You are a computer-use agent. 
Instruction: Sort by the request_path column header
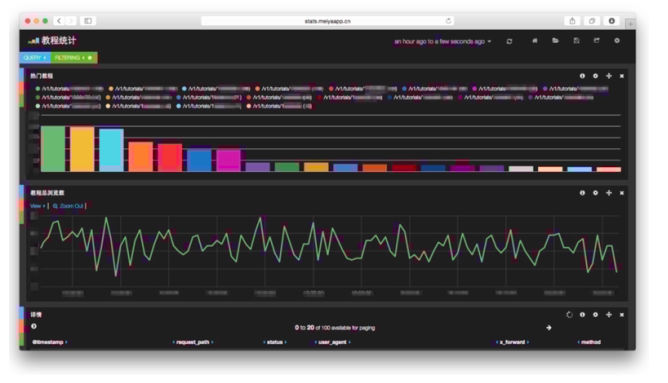pos(193,342)
